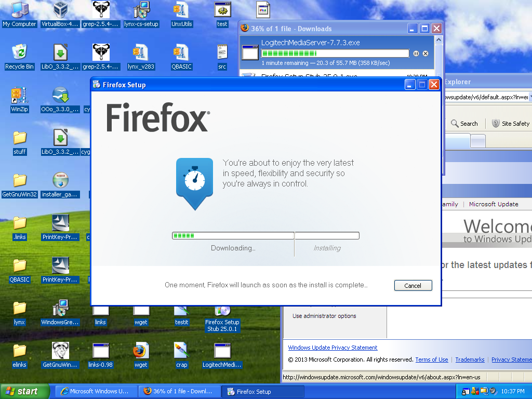This screenshot has width=532, height=399.
Task: Select the test desktop icon
Action: 222,14
